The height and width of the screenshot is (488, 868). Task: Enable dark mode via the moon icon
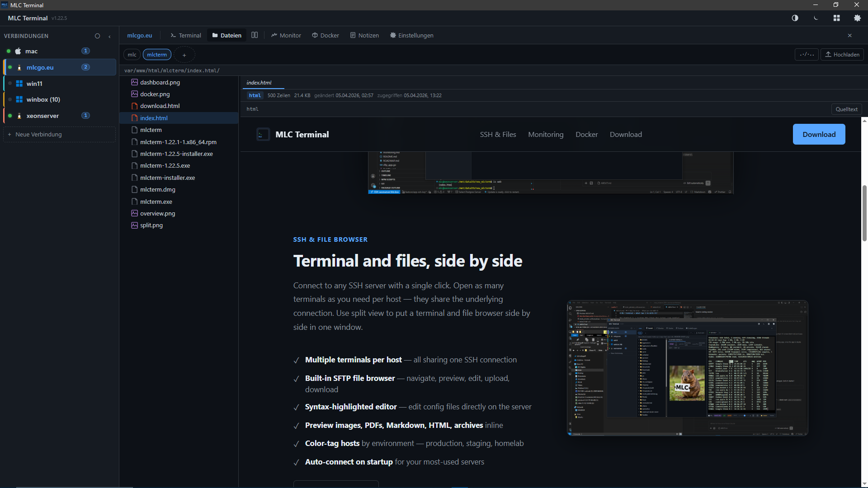click(x=816, y=18)
